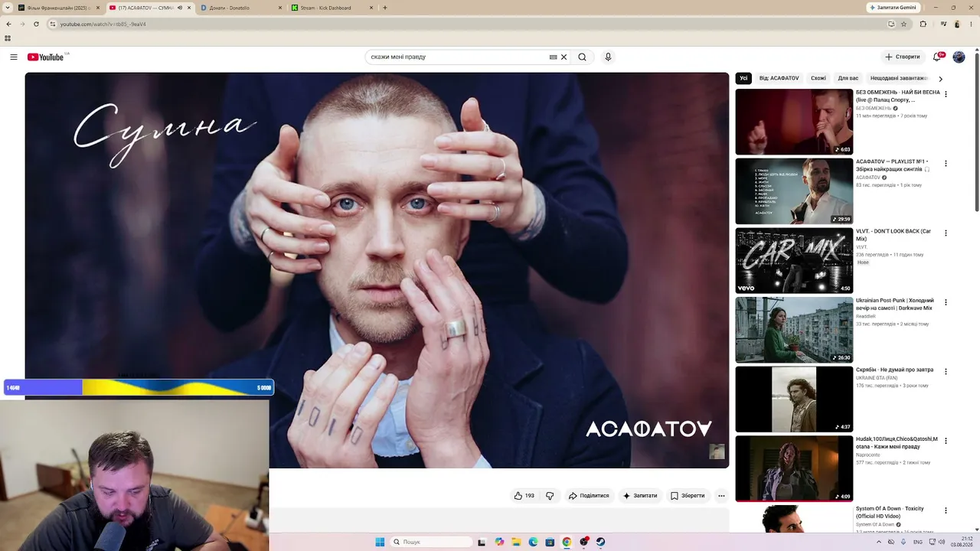Open the БЕЗ ОБМЕЖЕНЬ live video thumbnail
980x551 pixels.
coord(794,122)
